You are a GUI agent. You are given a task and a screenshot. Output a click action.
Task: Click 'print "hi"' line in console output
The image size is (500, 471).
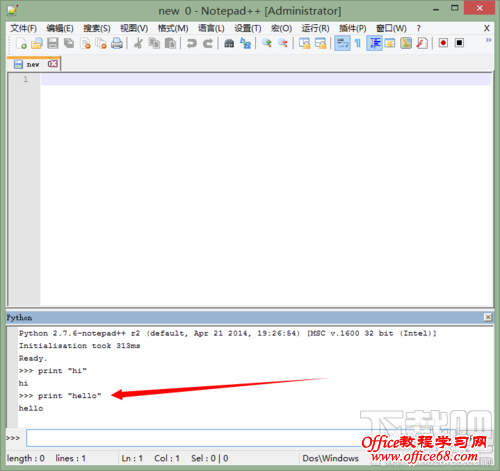tap(53, 371)
